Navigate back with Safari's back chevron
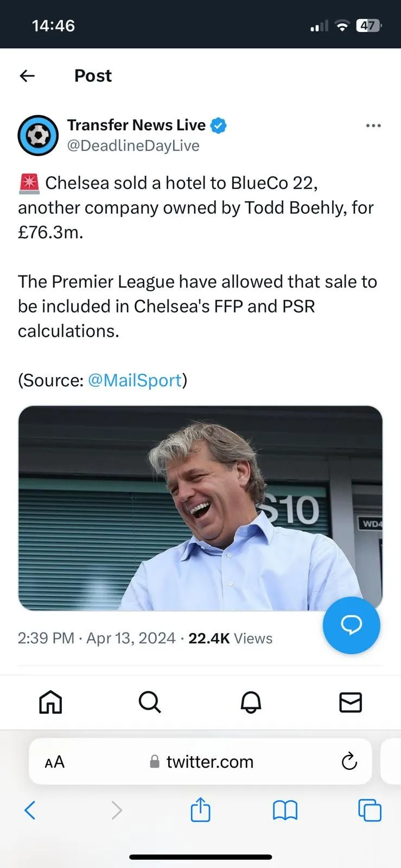Screen dimensions: 401x868 click(30, 810)
